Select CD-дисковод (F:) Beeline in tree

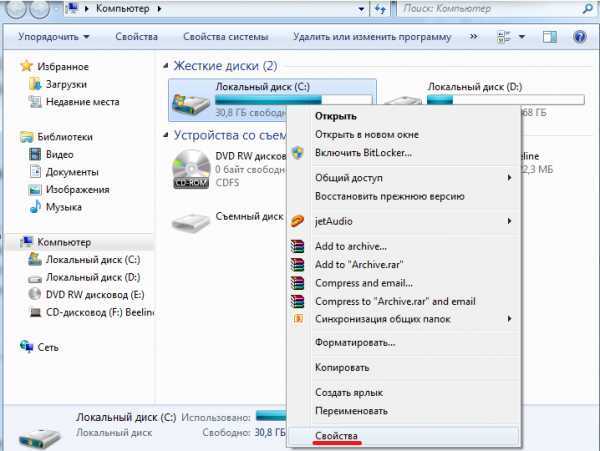[99, 312]
